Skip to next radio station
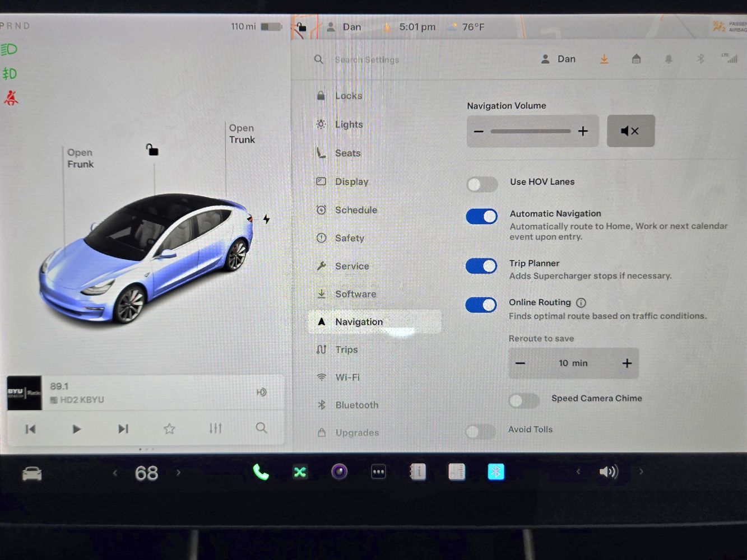 tap(123, 429)
